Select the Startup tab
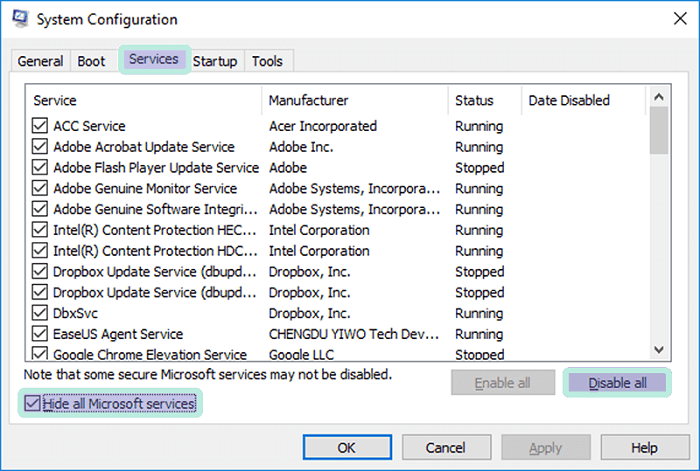Screen dimensions: 700x471 [215, 61]
